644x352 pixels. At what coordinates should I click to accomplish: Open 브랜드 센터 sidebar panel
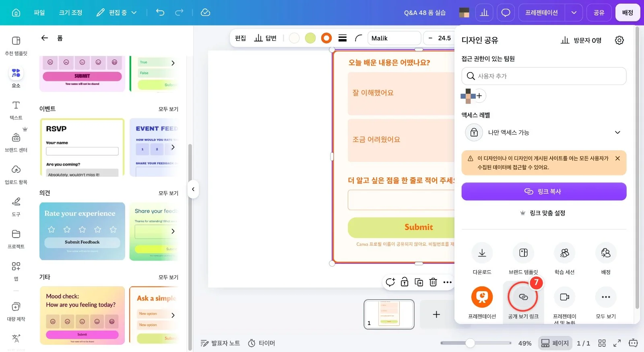click(x=16, y=142)
